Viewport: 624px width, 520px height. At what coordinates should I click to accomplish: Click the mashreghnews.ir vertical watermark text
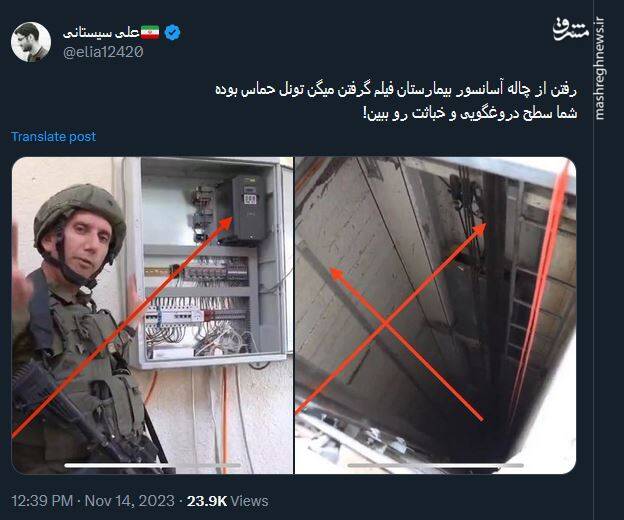pos(600,68)
